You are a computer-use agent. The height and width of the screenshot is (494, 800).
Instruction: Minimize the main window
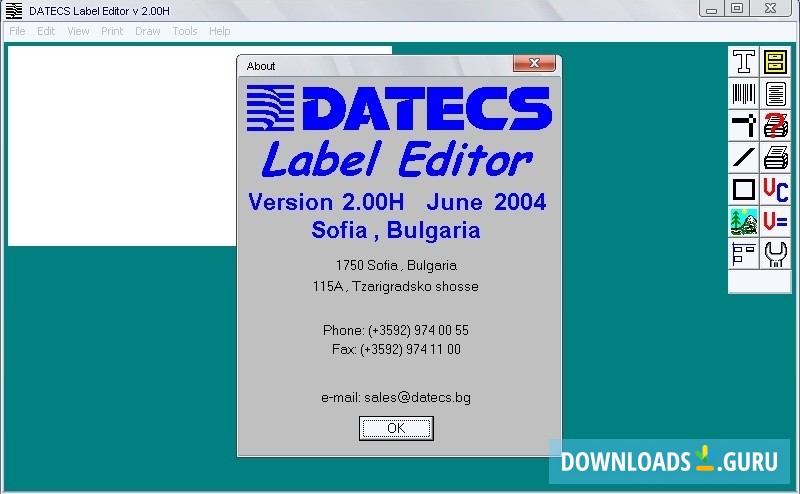pos(712,8)
